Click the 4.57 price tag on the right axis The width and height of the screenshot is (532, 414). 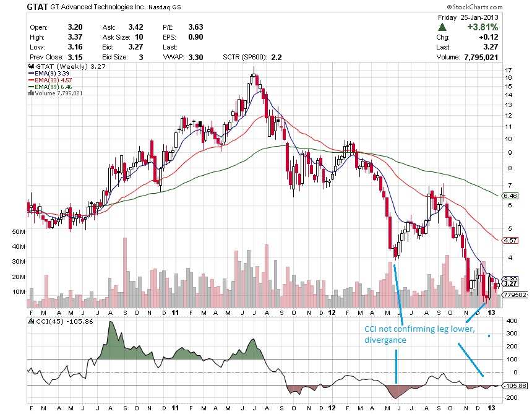(x=510, y=240)
